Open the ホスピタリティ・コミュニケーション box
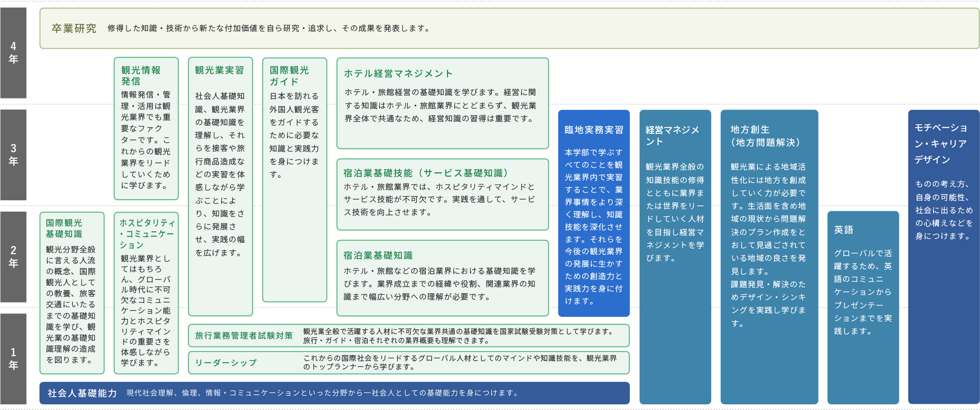Image resolution: width=980 pixels, height=410 pixels. tap(146, 292)
